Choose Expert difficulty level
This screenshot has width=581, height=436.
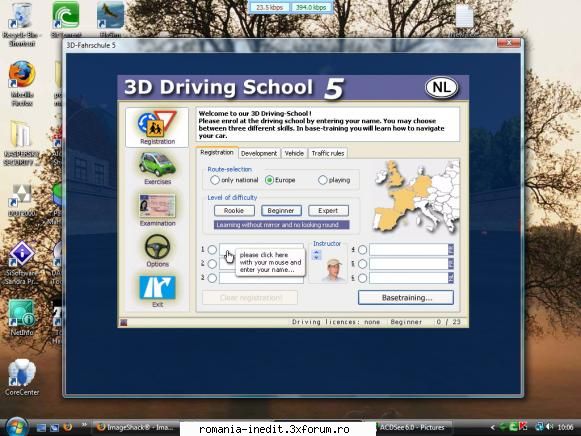click(328, 210)
